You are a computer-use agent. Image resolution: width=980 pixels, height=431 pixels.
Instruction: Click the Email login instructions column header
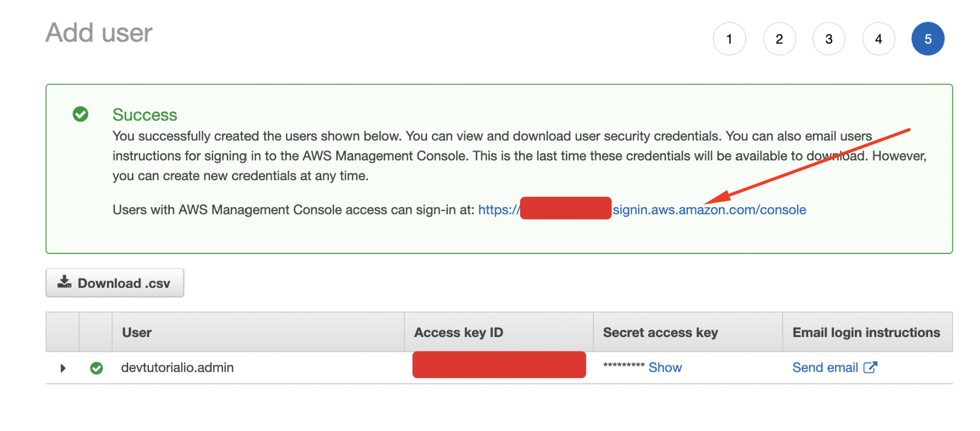coord(866,332)
